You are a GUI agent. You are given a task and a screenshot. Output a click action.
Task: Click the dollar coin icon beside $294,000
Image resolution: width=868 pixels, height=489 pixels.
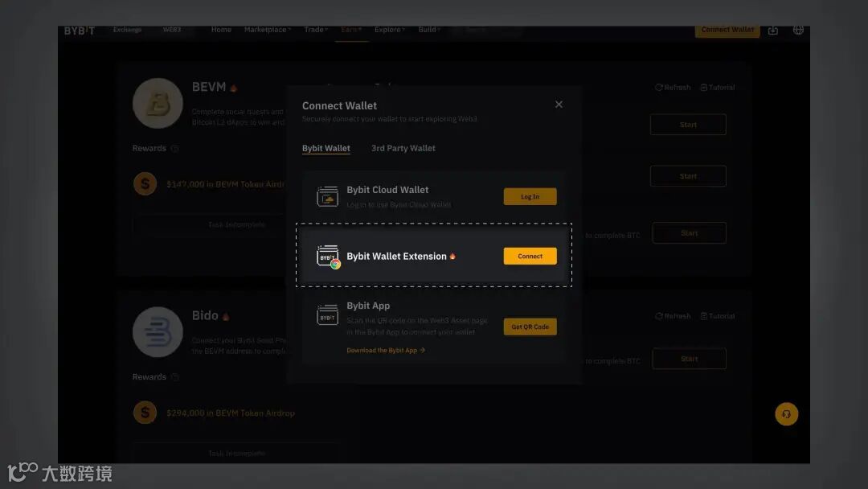[x=145, y=413]
